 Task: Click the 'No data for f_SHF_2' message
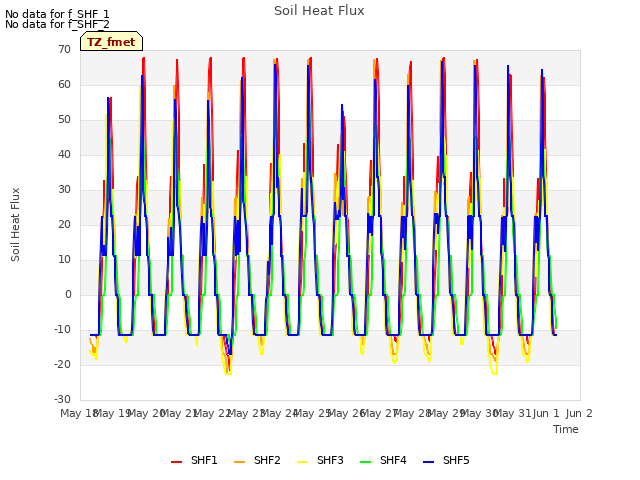(57, 24)
